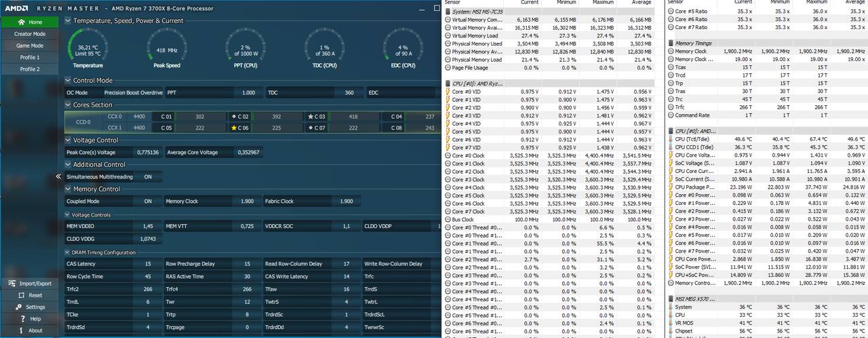Collapse the Control Mode section
Image resolution: width=868 pixels, height=338 pixels.
point(68,80)
